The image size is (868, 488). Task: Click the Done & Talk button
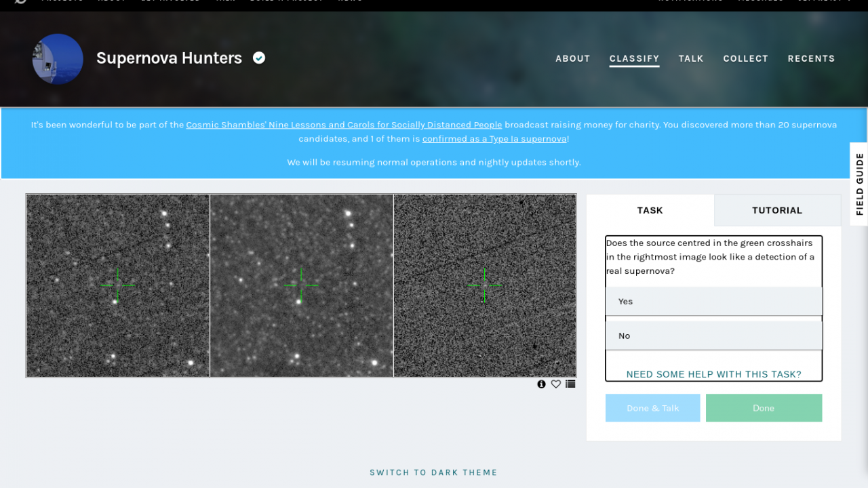click(653, 408)
